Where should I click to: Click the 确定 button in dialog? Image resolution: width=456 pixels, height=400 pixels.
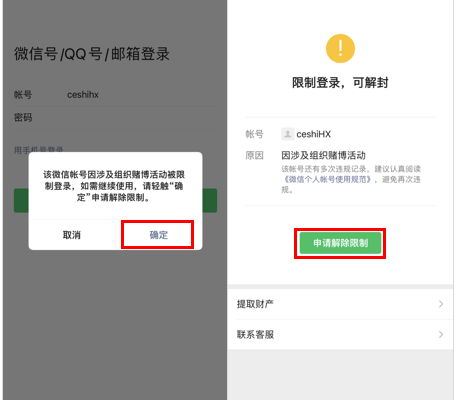click(159, 235)
